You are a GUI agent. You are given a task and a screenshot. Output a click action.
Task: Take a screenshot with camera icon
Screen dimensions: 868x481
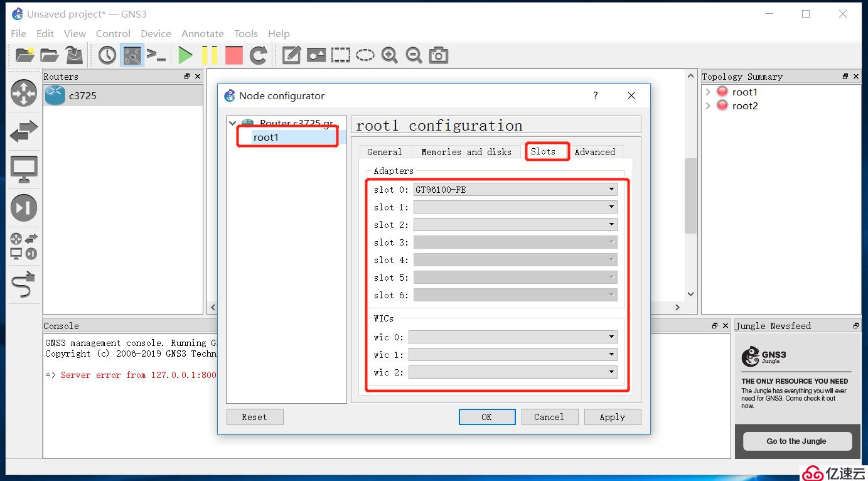439,55
